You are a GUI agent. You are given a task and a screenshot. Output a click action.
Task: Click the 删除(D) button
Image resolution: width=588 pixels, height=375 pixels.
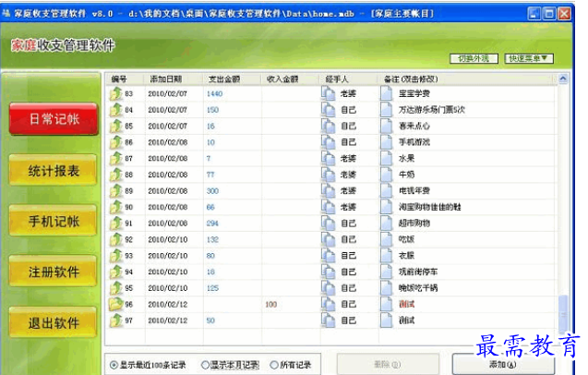(388, 364)
